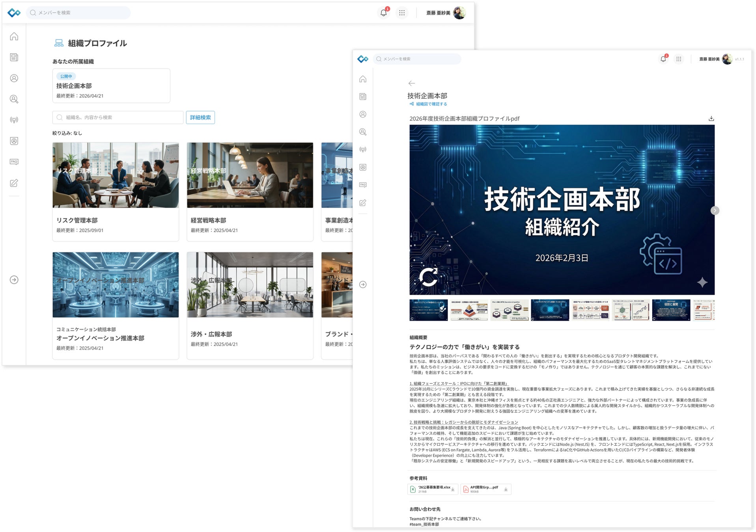Click underlined heading 2. 技術戦略と挑戦
Viewport: 756px width, 532px height.
[x=464, y=422]
